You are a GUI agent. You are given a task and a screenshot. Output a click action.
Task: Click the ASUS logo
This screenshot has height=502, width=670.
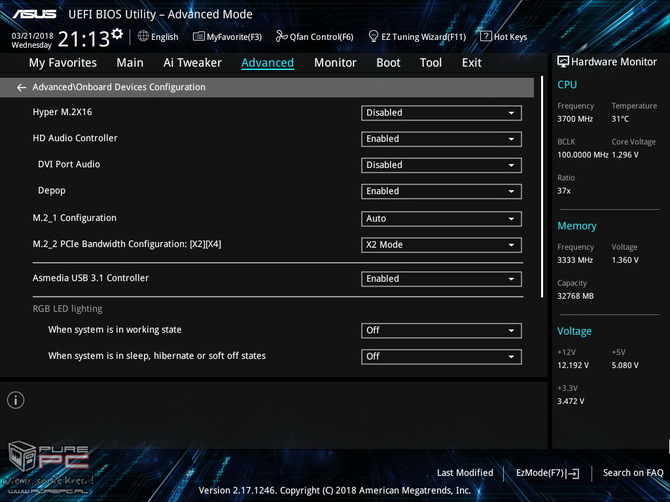click(x=35, y=14)
